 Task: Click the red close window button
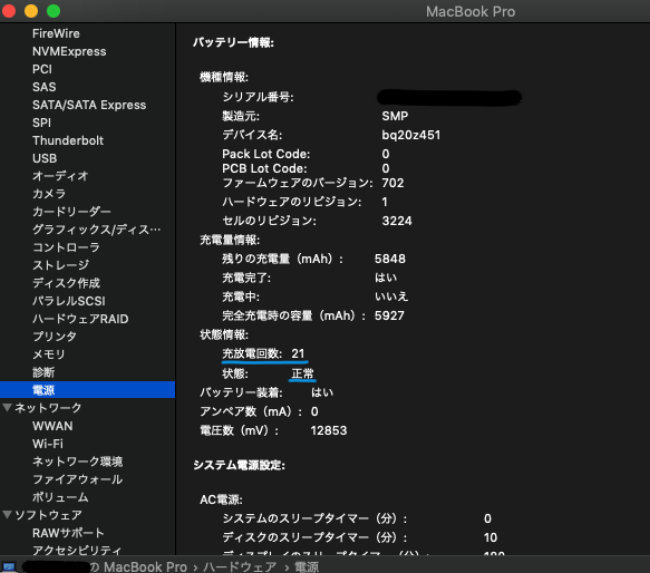click(x=9, y=11)
